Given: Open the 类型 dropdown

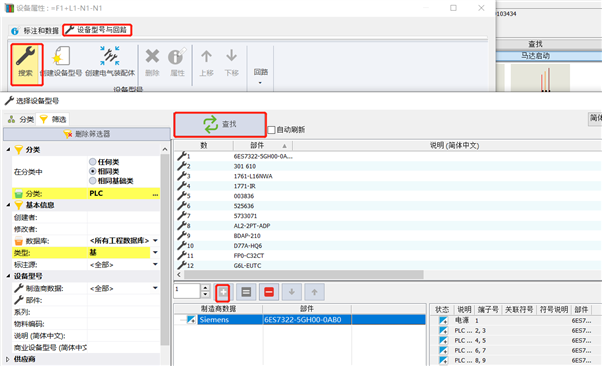Looking at the screenshot, I should (x=155, y=253).
